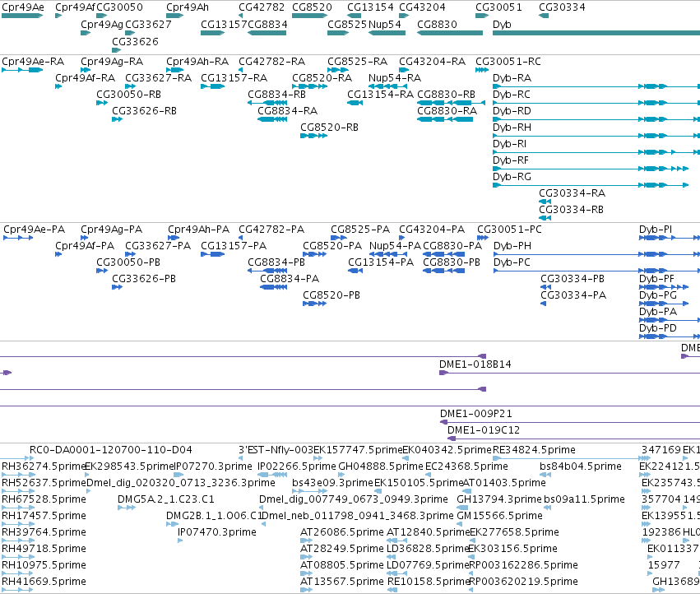This screenshot has width=700, height=594.
Task: Click the RH41669.5prime EST label
Action: click(x=44, y=582)
